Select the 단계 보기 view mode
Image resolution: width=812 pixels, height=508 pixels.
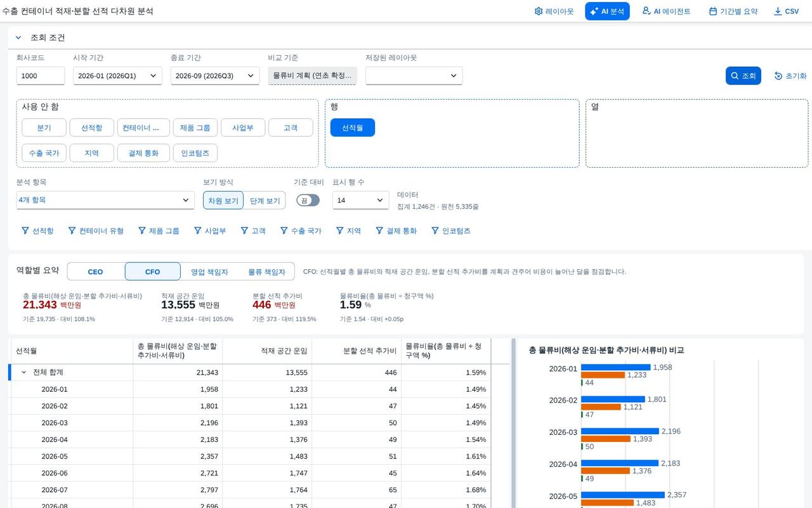265,201
